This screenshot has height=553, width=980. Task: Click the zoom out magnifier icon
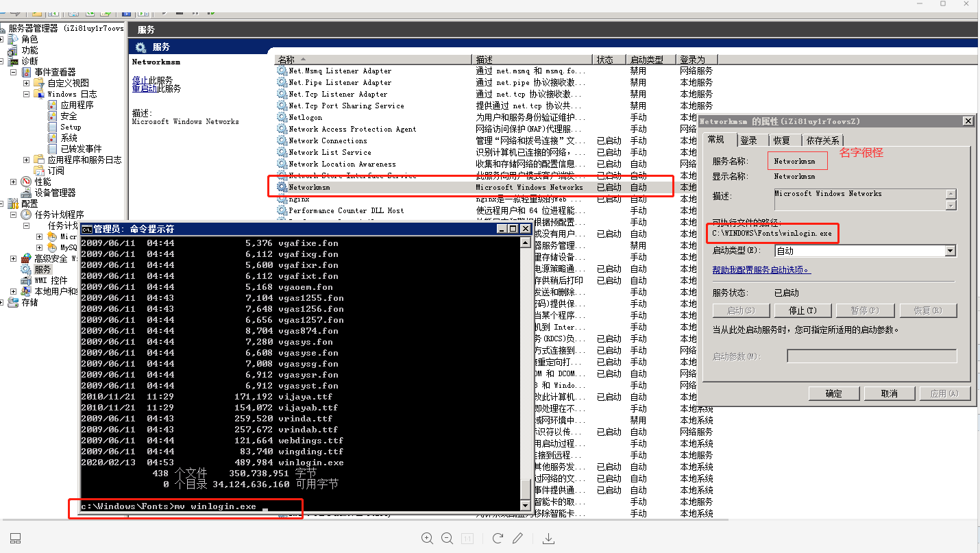pos(447,539)
